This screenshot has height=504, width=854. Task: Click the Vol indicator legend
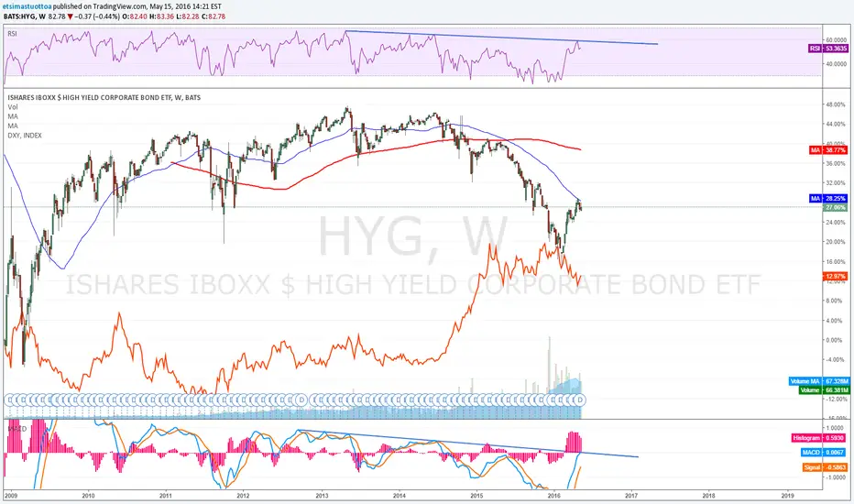coord(13,107)
